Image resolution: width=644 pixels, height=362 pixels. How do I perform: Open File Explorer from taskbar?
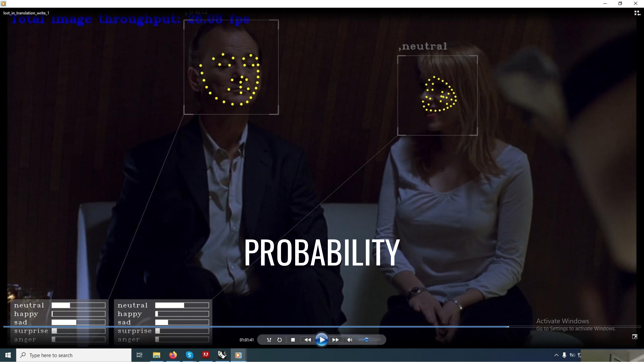tap(156, 355)
